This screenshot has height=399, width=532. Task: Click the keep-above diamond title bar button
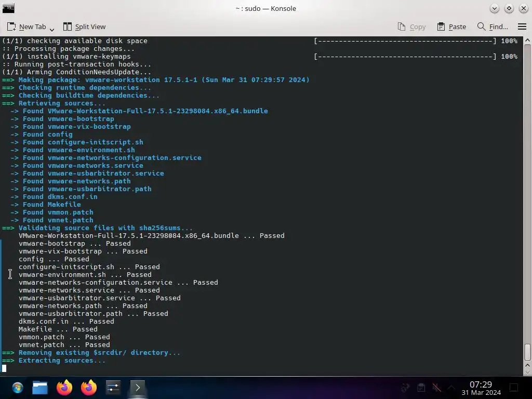click(x=509, y=8)
